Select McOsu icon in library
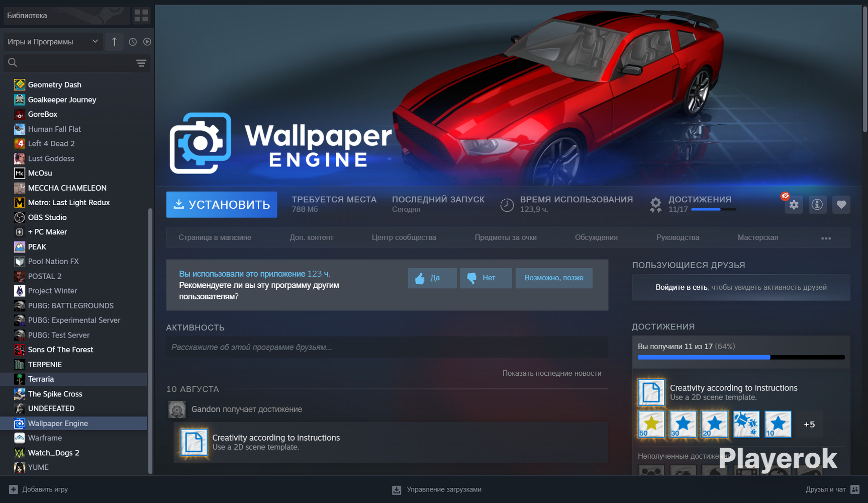 click(20, 173)
